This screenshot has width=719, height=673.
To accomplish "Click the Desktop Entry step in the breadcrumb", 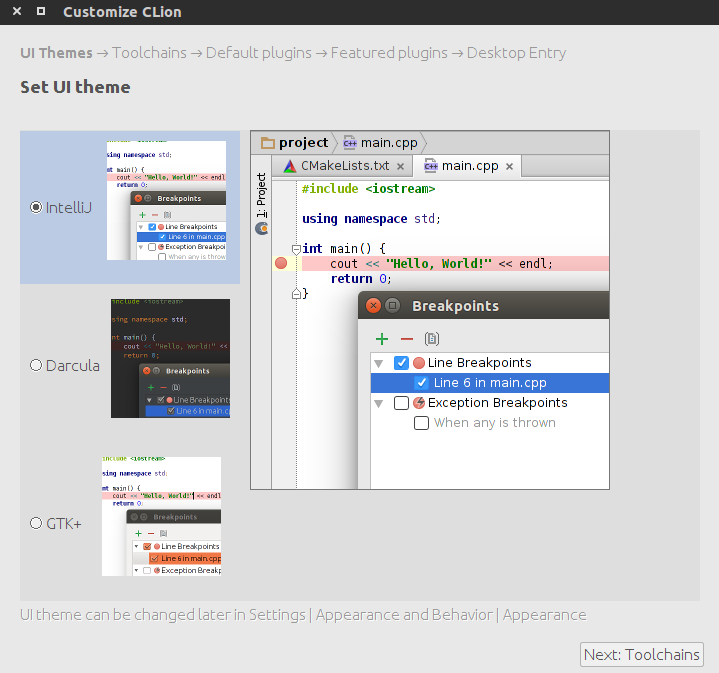I will tap(516, 53).
